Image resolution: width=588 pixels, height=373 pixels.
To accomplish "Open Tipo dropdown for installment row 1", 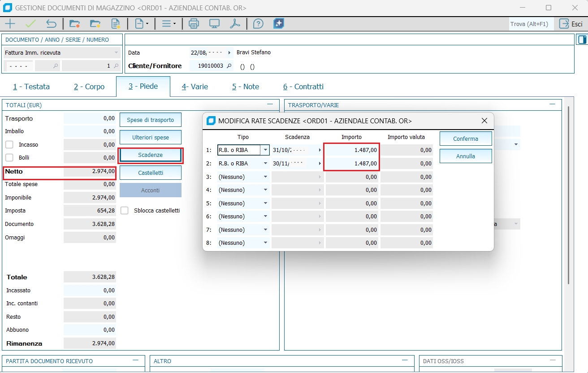I will click(265, 151).
